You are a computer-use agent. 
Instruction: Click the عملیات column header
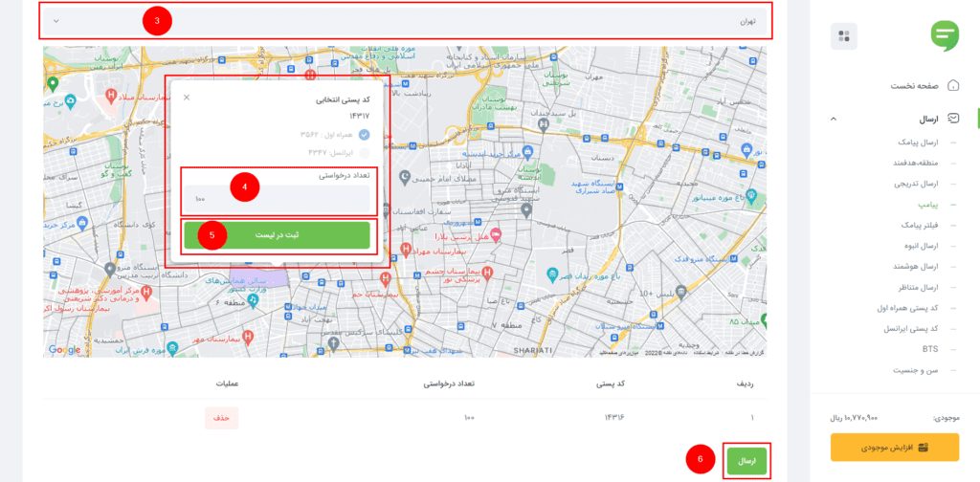click(x=227, y=383)
